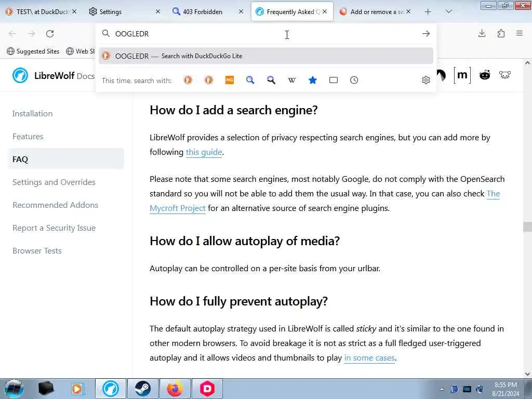The width and height of the screenshot is (532, 399).
Task: Open the pink D app on the taskbar
Action: [x=207, y=389]
